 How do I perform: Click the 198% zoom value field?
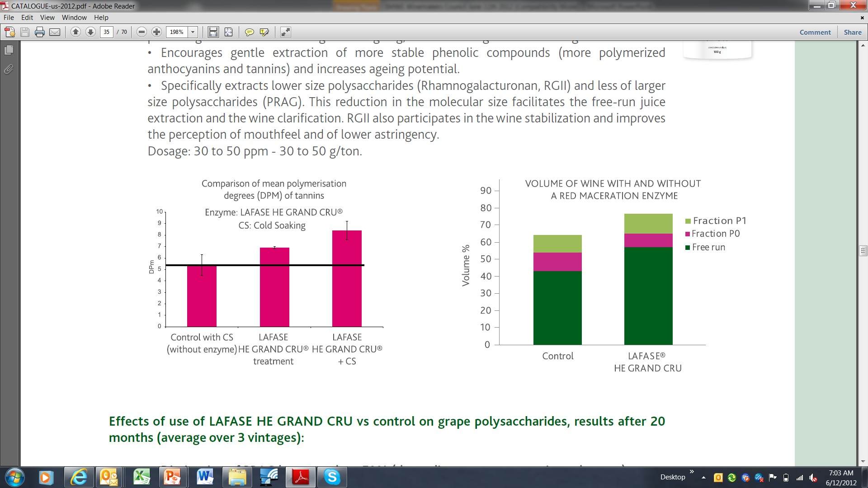177,32
